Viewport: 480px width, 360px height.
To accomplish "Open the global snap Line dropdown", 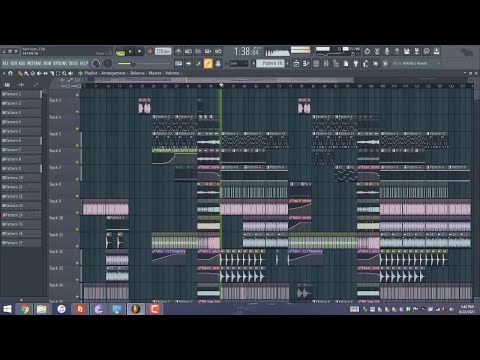I will tap(239, 63).
